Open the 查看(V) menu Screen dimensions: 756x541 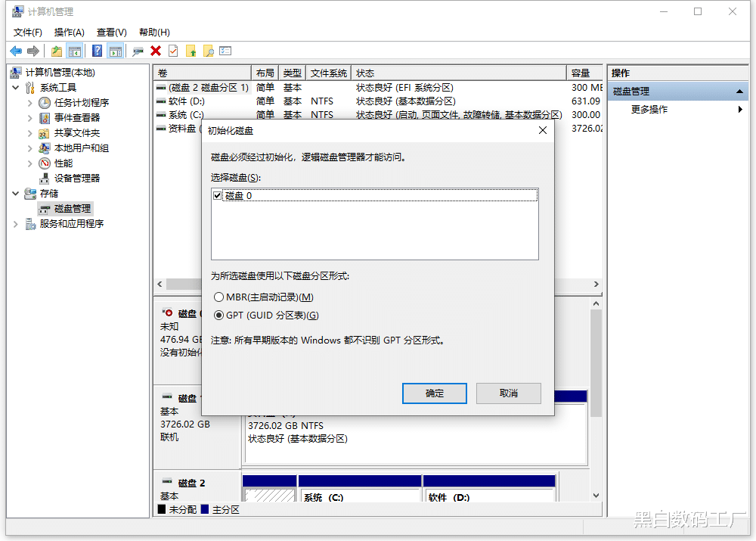110,32
